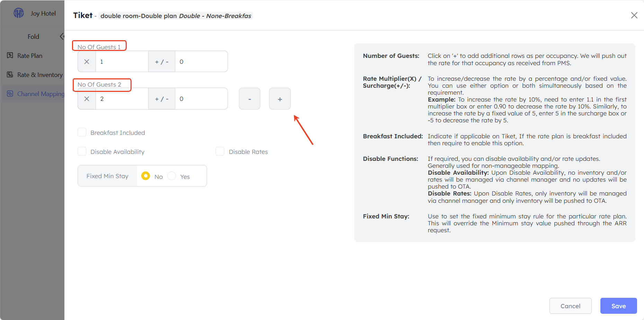
Task: Click the Save button
Action: pyautogui.click(x=618, y=306)
